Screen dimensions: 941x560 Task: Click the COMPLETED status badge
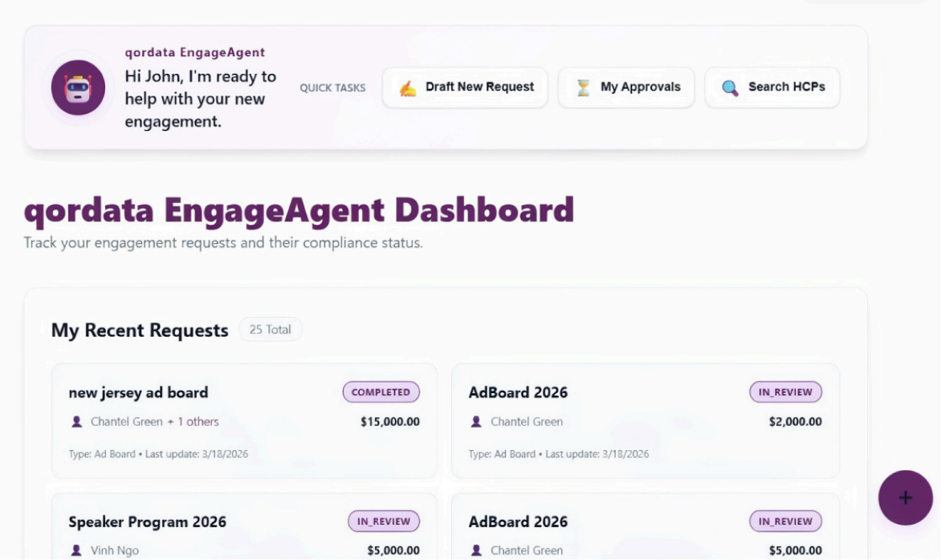[381, 392]
